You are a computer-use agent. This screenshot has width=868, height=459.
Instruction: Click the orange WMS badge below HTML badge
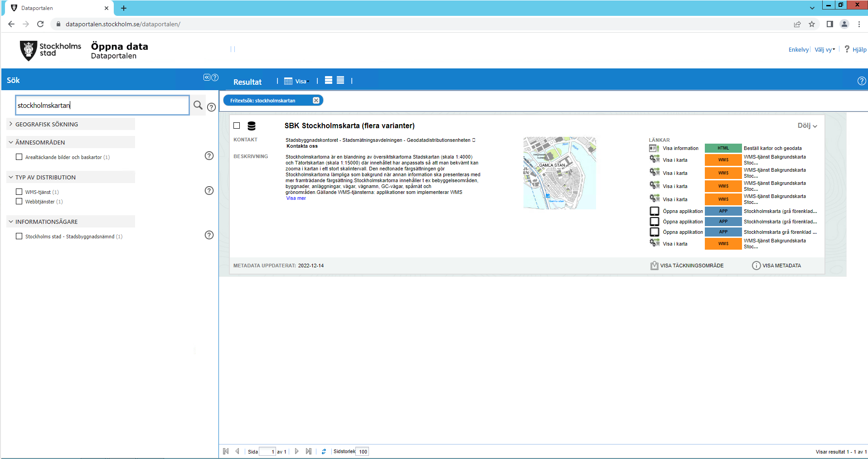(x=723, y=160)
